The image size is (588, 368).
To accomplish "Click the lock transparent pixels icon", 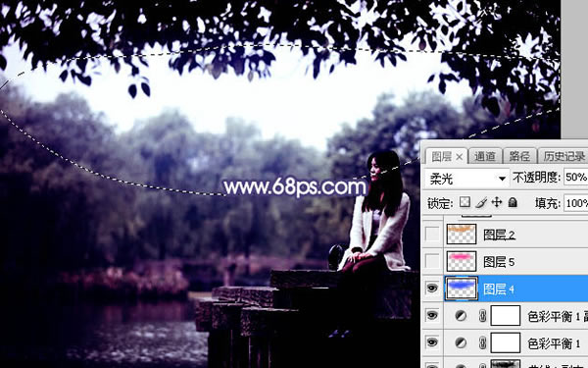I will click(x=465, y=203).
